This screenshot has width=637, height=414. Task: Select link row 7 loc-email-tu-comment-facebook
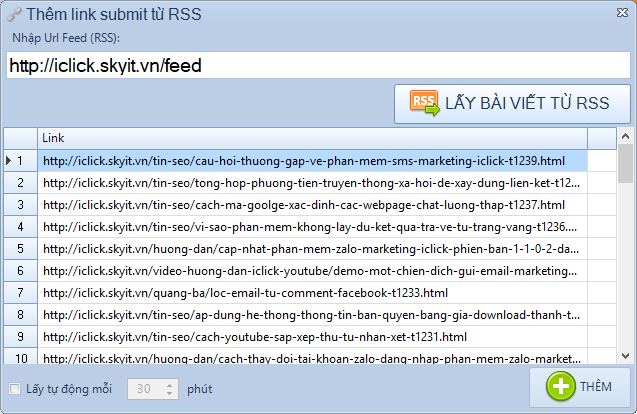(x=312, y=293)
